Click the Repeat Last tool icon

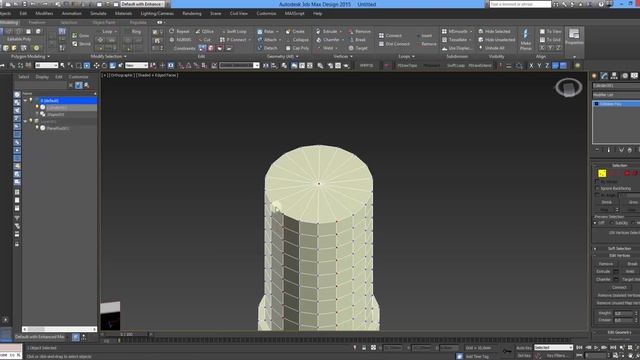coord(172,31)
